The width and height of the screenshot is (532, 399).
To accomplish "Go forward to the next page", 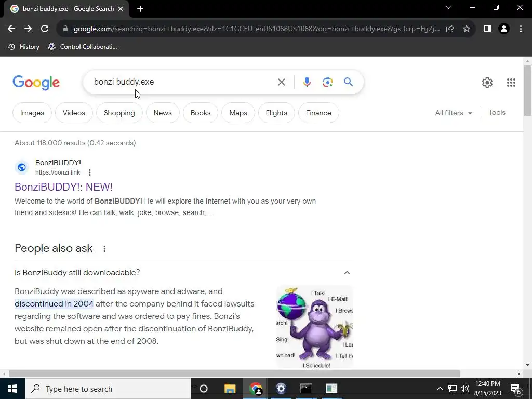I will pyautogui.click(x=28, y=29).
